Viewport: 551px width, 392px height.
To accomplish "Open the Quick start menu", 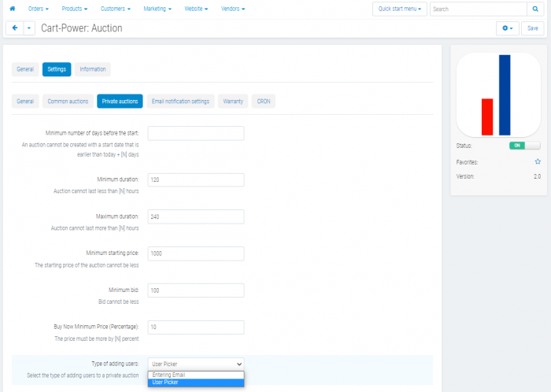I will point(400,9).
